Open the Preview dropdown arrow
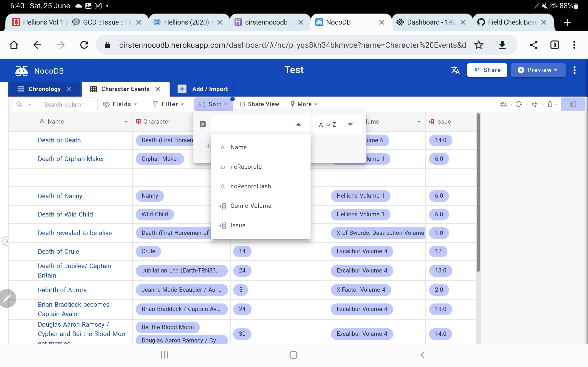The height and width of the screenshot is (367, 588). [556, 70]
